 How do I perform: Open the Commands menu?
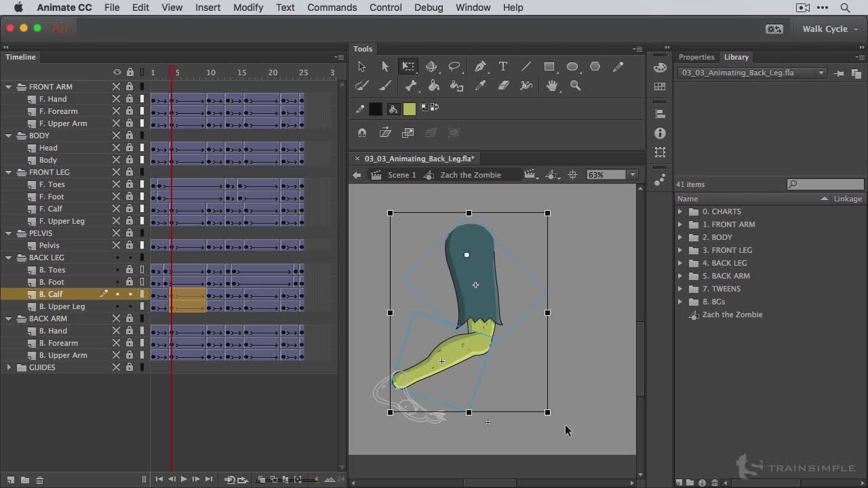point(332,7)
